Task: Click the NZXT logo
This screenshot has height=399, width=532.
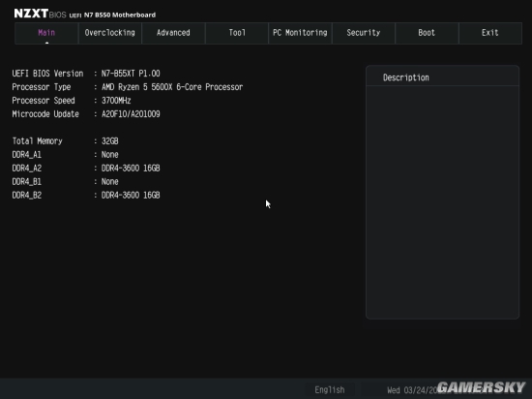Action: [x=31, y=14]
